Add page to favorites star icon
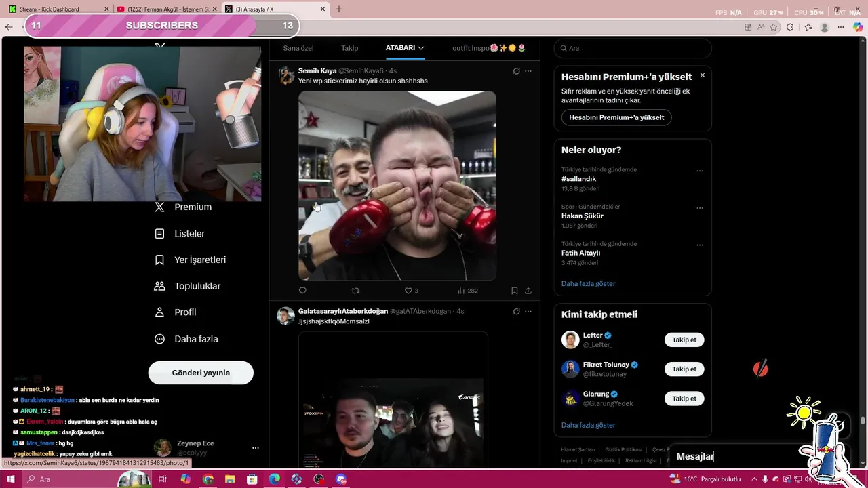The image size is (868, 488). 773,27
